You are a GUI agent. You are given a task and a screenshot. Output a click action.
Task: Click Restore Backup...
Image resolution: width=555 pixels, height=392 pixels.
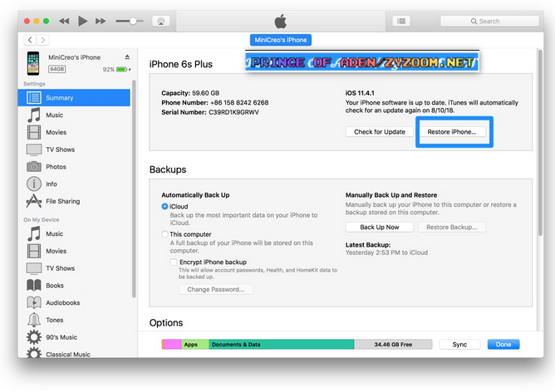click(x=452, y=227)
